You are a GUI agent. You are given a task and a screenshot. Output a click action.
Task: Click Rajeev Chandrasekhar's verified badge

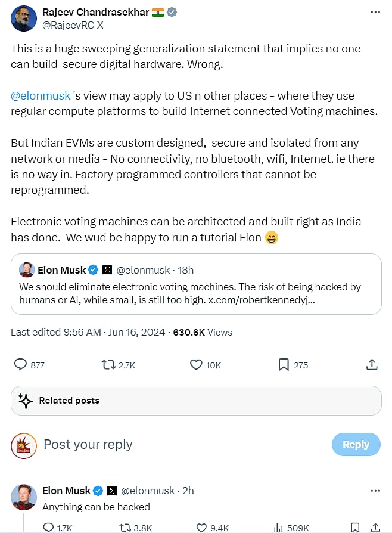(x=172, y=11)
